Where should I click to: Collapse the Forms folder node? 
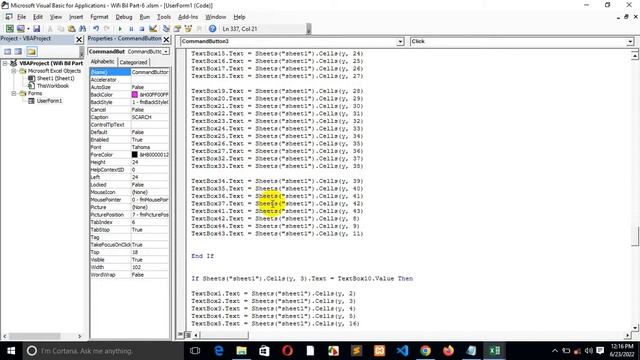click(x=14, y=93)
